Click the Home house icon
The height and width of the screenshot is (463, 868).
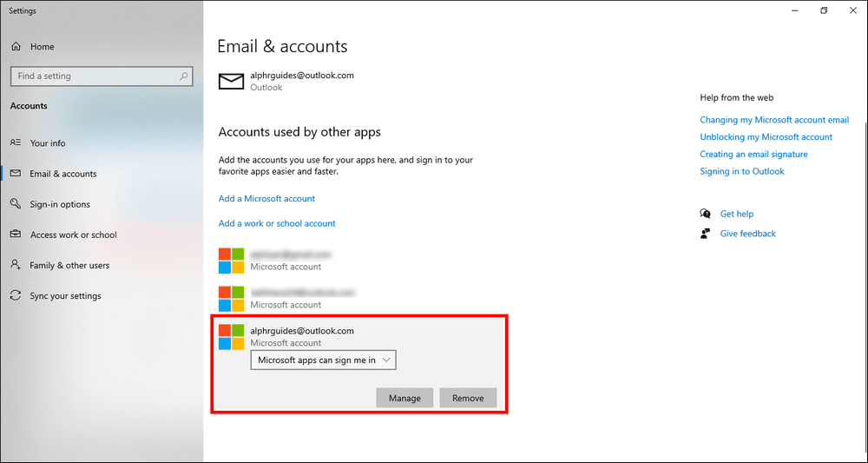[x=16, y=47]
